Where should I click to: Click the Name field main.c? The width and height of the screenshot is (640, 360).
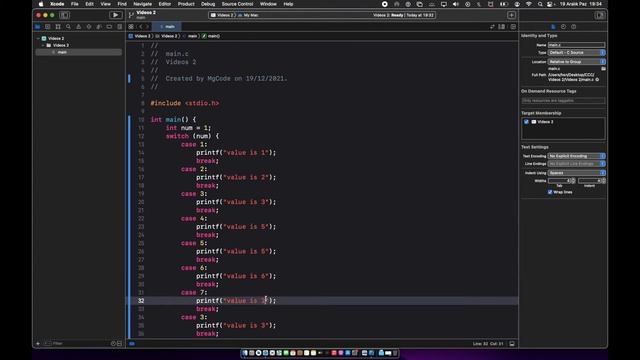[x=576, y=45]
